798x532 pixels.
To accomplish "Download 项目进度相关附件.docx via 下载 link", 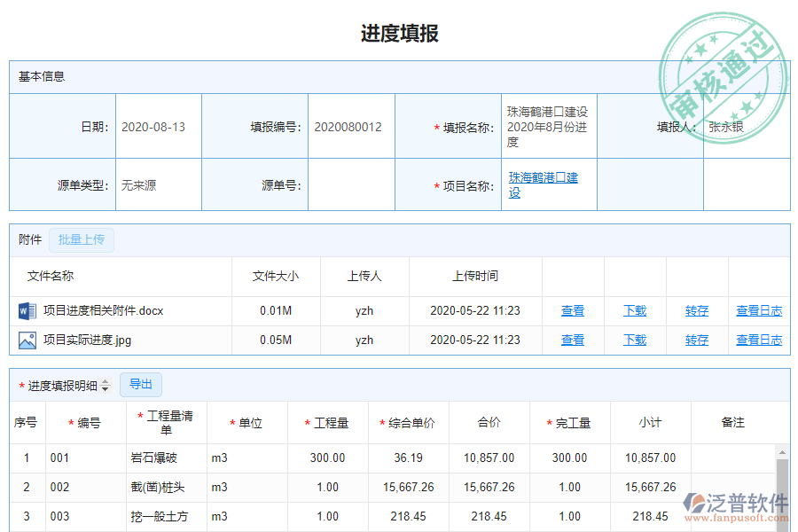I will tap(634, 310).
